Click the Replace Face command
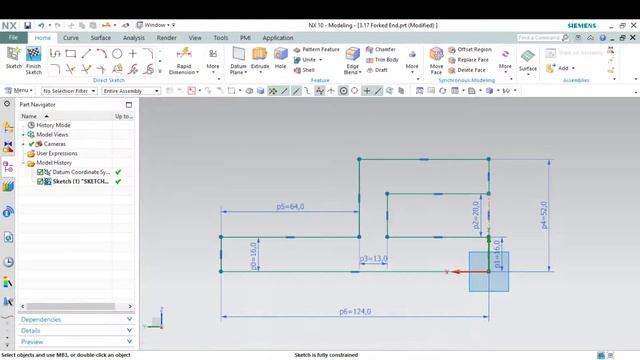Viewport: 640px width, 360px height. pos(469,60)
